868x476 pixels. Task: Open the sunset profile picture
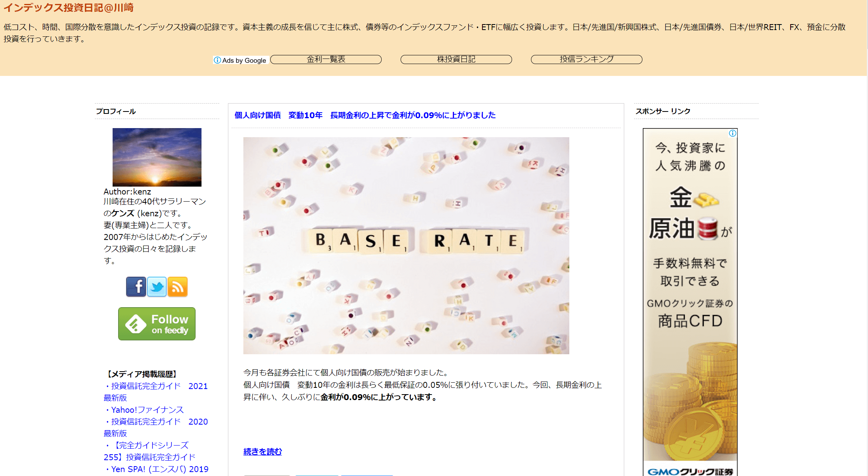(157, 157)
